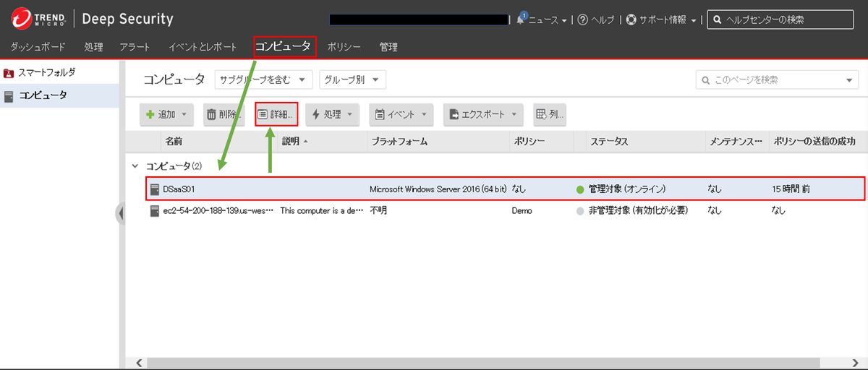Click the news bell notification icon
The width and height of the screenshot is (868, 370).
click(x=521, y=20)
